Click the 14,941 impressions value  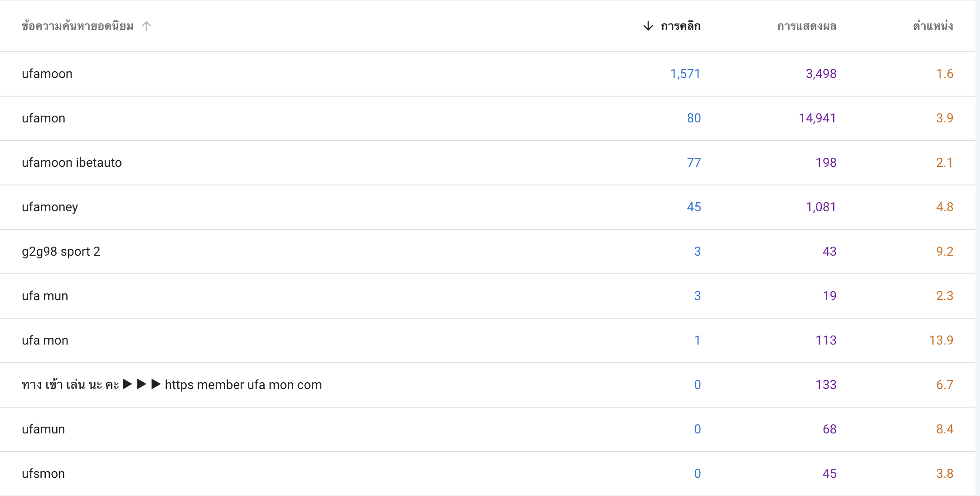[817, 118]
